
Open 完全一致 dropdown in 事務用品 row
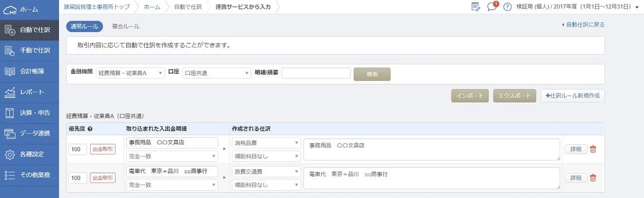pos(171,156)
